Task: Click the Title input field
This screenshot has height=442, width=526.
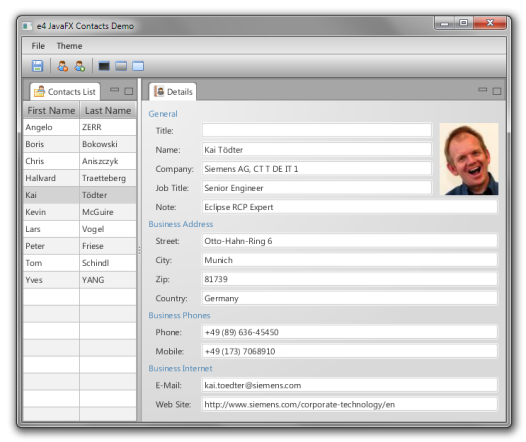Action: coord(317,130)
